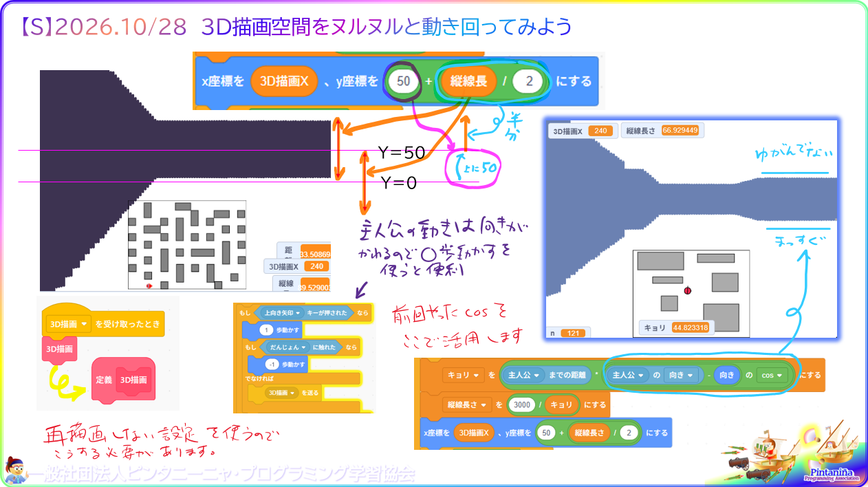This screenshot has height=487, width=868.
Task: Click the 3D描画X 240 monitor in left stage
Action: click(297, 266)
